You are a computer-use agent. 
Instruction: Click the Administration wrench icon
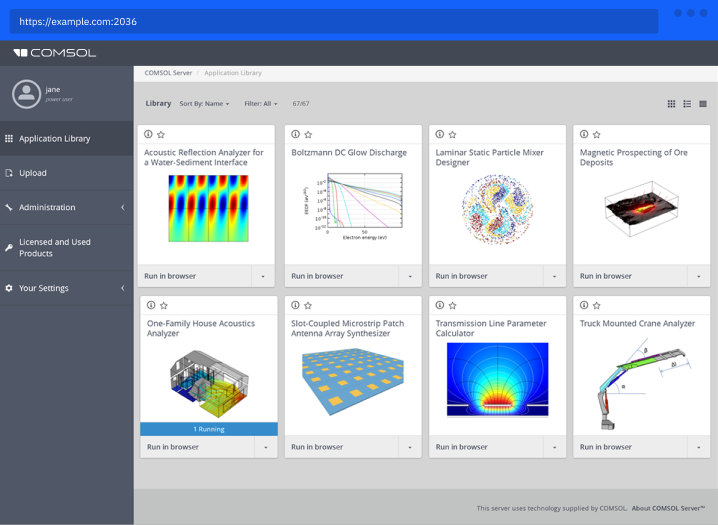9,207
